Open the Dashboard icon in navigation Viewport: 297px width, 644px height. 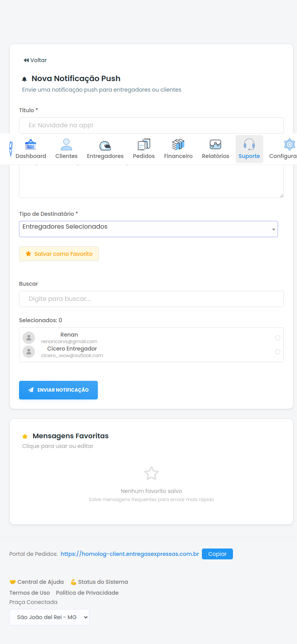31,145
